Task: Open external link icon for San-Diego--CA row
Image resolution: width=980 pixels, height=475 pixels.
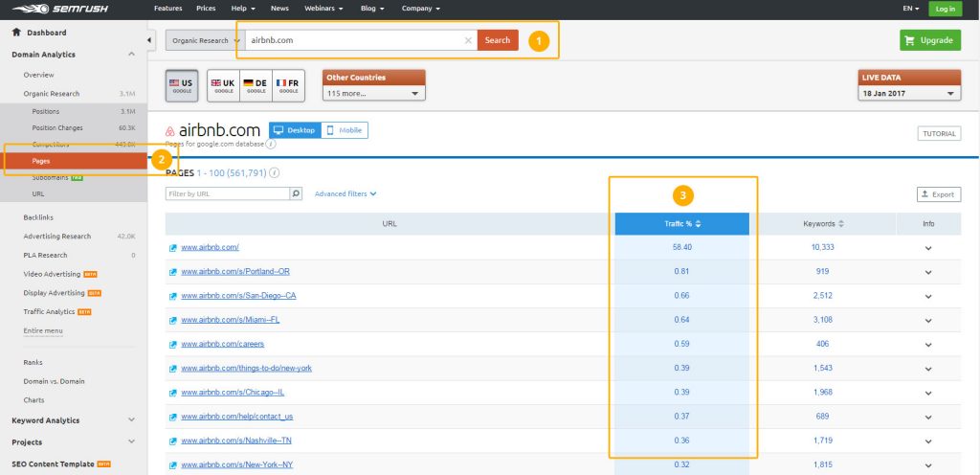Action: click(173, 296)
